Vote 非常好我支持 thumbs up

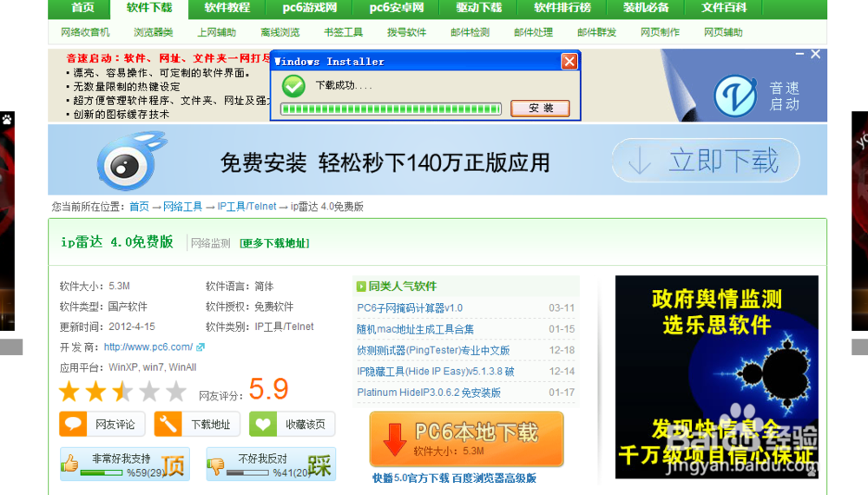(125, 464)
